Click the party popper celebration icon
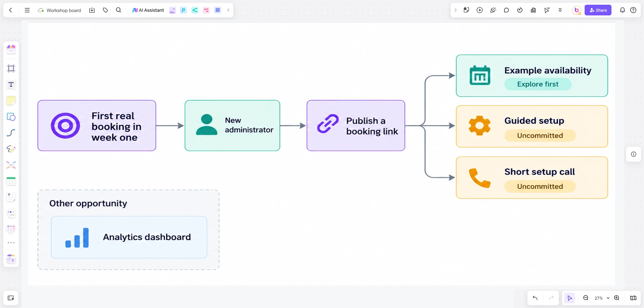 coord(493,10)
